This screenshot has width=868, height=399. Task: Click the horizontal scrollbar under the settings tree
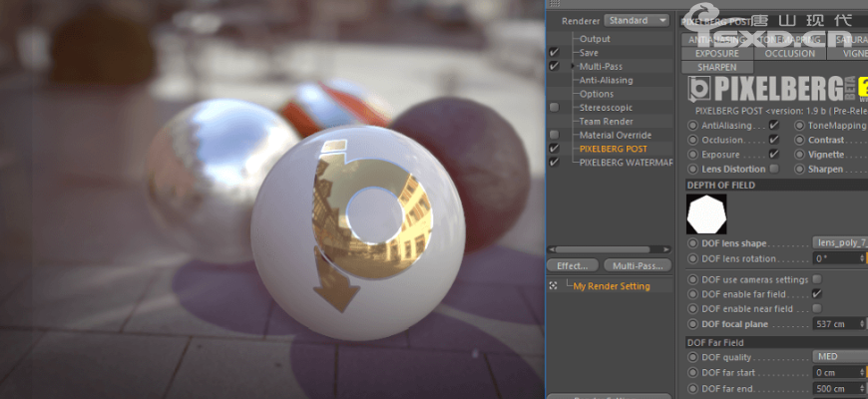pos(602,249)
